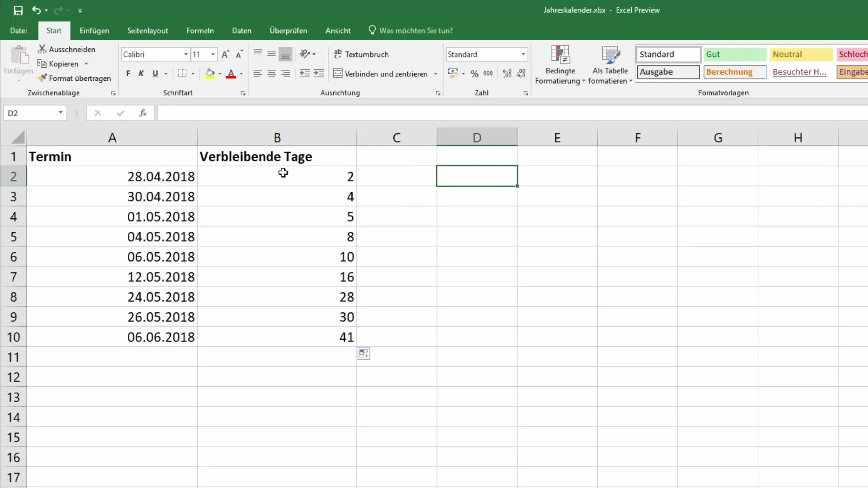Open the Ausrichtung dialog launcher
Screen dimensions: 868x488
[438, 93]
